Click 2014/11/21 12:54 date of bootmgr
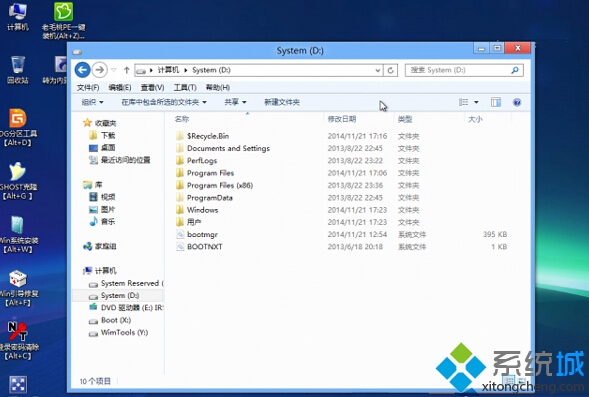Image resolution: width=589 pixels, height=397 pixels. click(357, 235)
